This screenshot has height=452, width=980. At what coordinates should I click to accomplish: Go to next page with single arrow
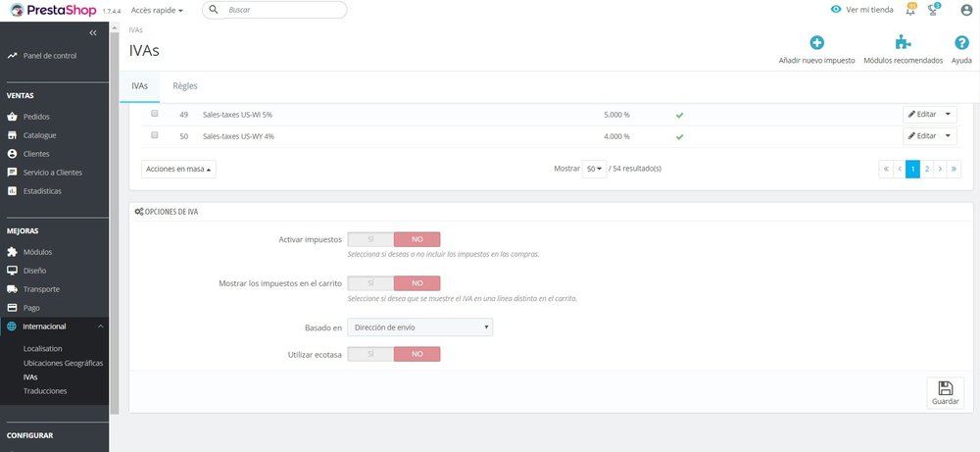(x=940, y=170)
